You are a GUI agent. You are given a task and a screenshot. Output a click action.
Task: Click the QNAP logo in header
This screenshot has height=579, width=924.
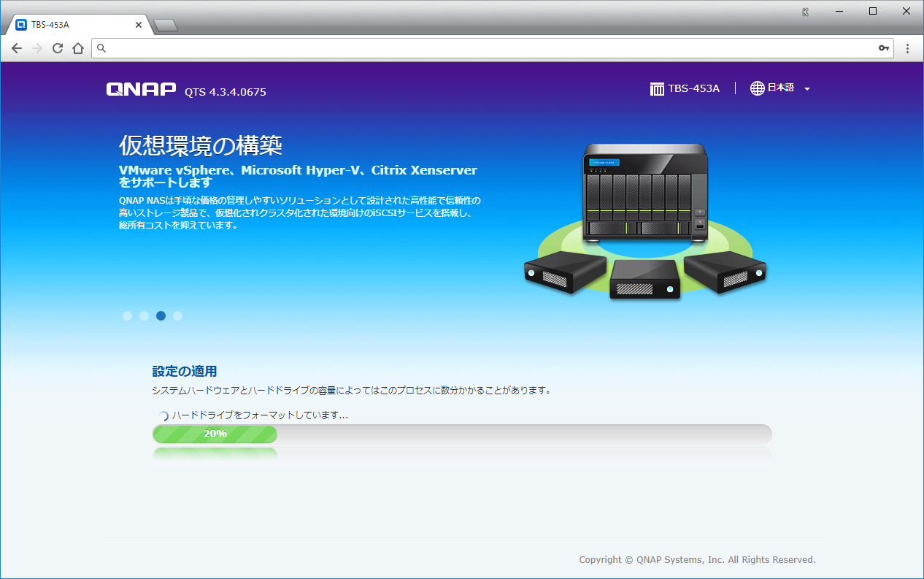tap(141, 89)
